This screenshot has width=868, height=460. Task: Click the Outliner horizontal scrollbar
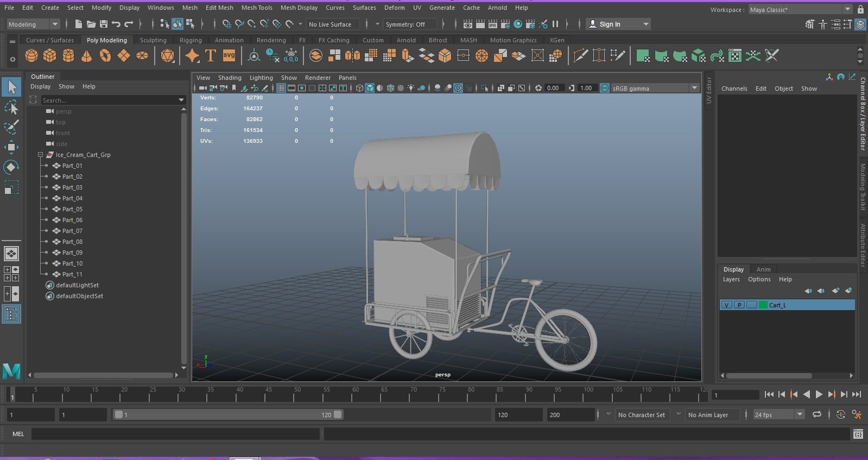coord(103,375)
